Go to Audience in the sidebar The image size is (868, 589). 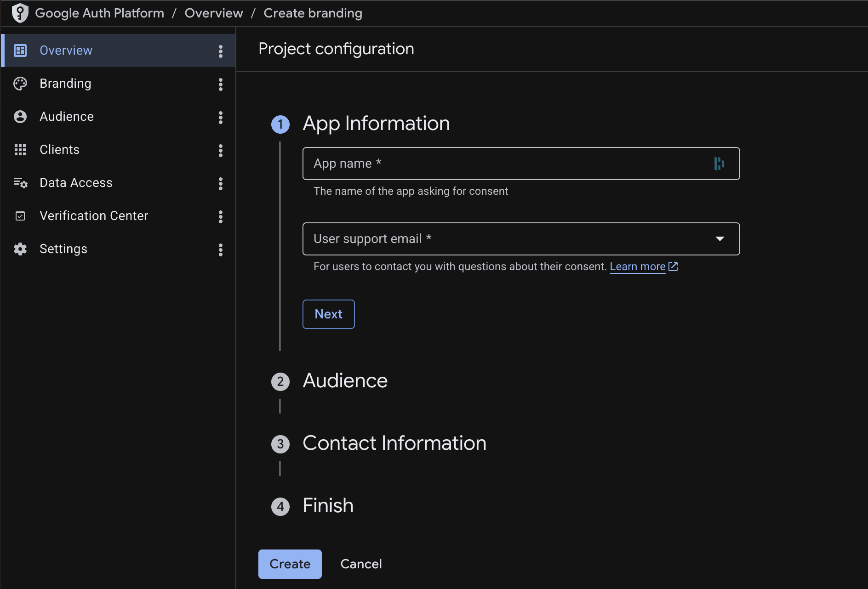point(118,117)
